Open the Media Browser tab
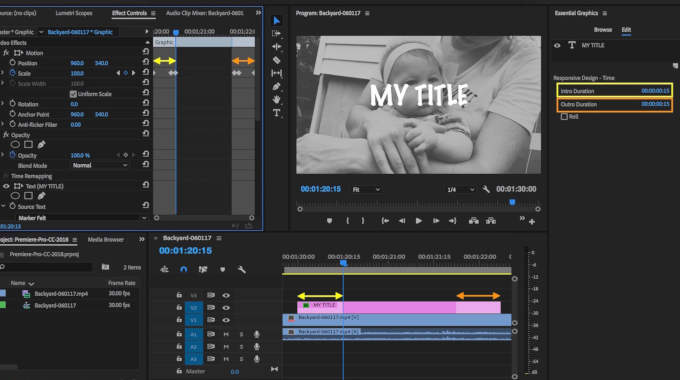The image size is (680, 380). [105, 239]
